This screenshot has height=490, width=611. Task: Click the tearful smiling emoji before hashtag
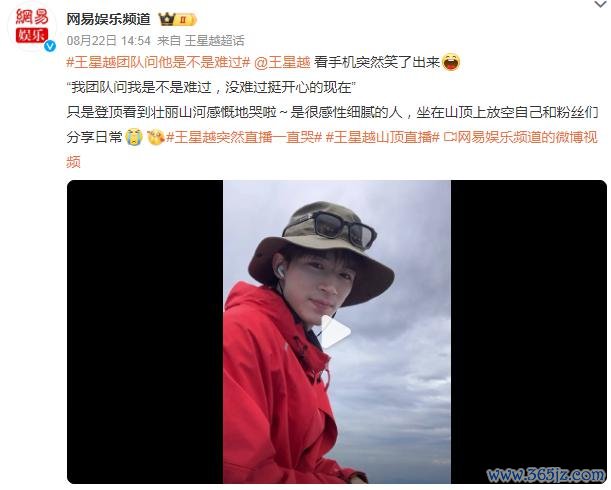point(155,137)
